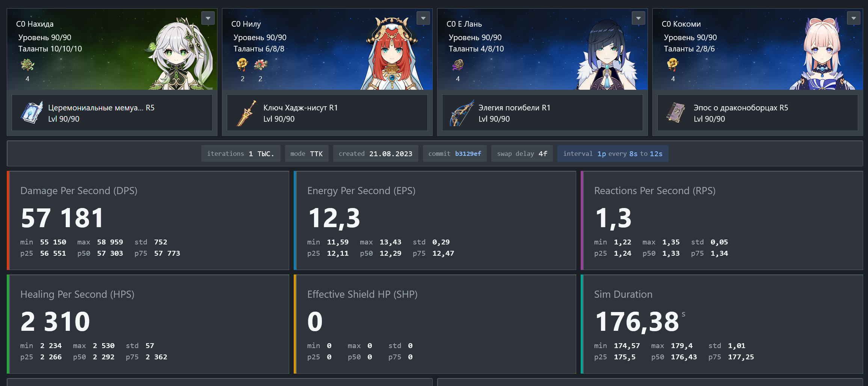Click the DPS value '57 181'

(x=62, y=218)
